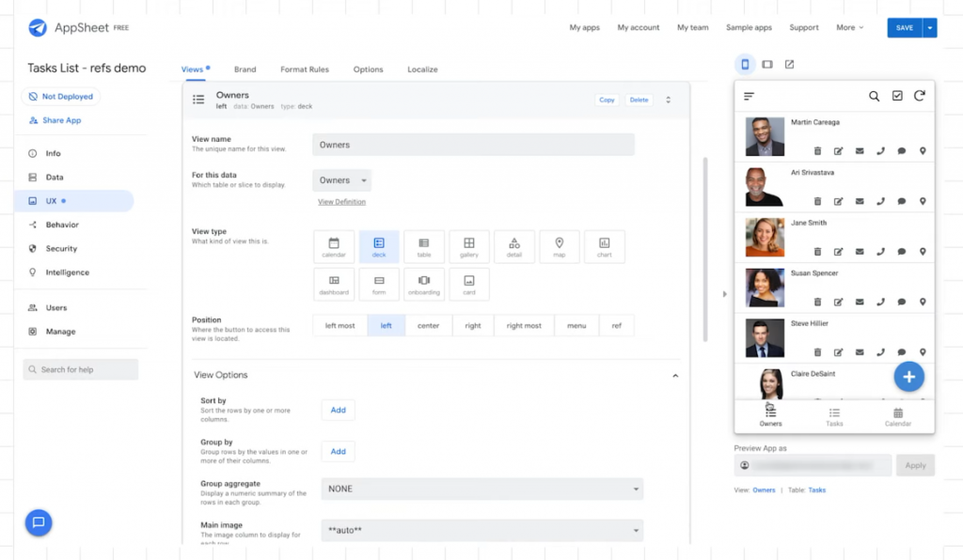The height and width of the screenshot is (560, 963).
Task: Collapse the View Options section
Action: pos(674,375)
